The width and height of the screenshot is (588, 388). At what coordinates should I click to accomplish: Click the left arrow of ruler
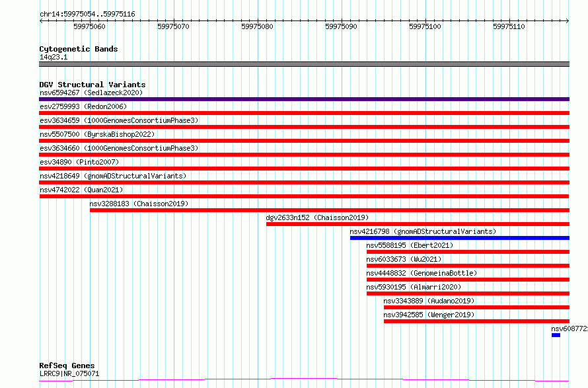click(x=41, y=20)
